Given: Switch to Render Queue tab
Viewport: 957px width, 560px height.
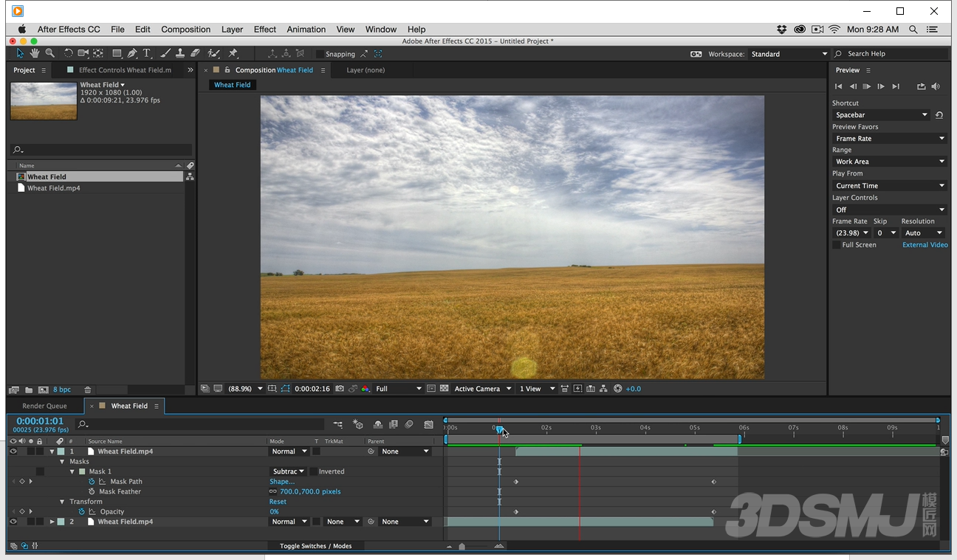Looking at the screenshot, I should point(44,406).
